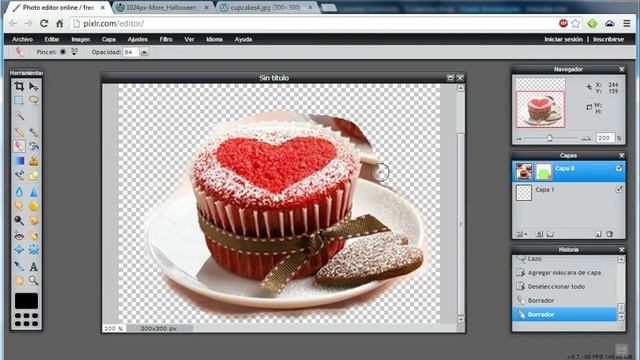Choose the Gradient tool
The width and height of the screenshot is (640, 360).
click(19, 161)
